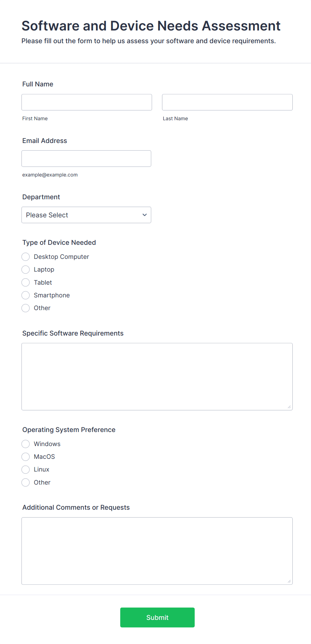Choose the Laptop radio button

[x=26, y=270]
